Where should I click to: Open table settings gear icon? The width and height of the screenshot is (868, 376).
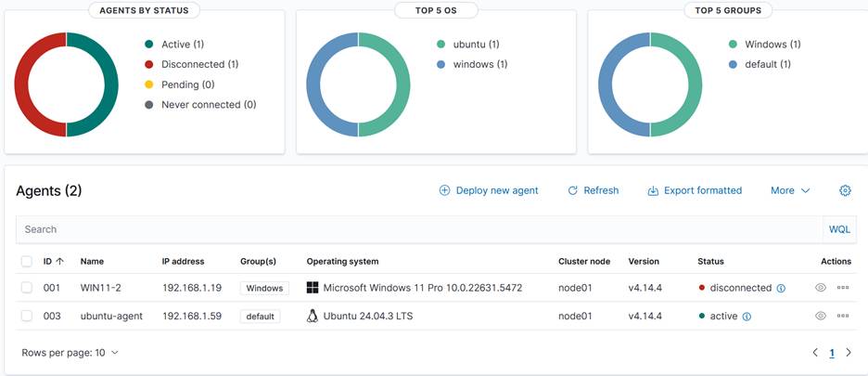coord(845,190)
